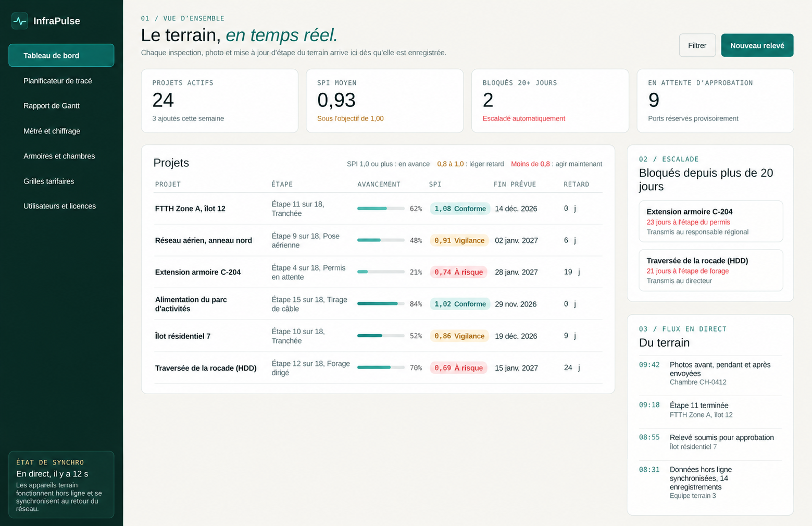Click the Filtrer button

[697, 45]
